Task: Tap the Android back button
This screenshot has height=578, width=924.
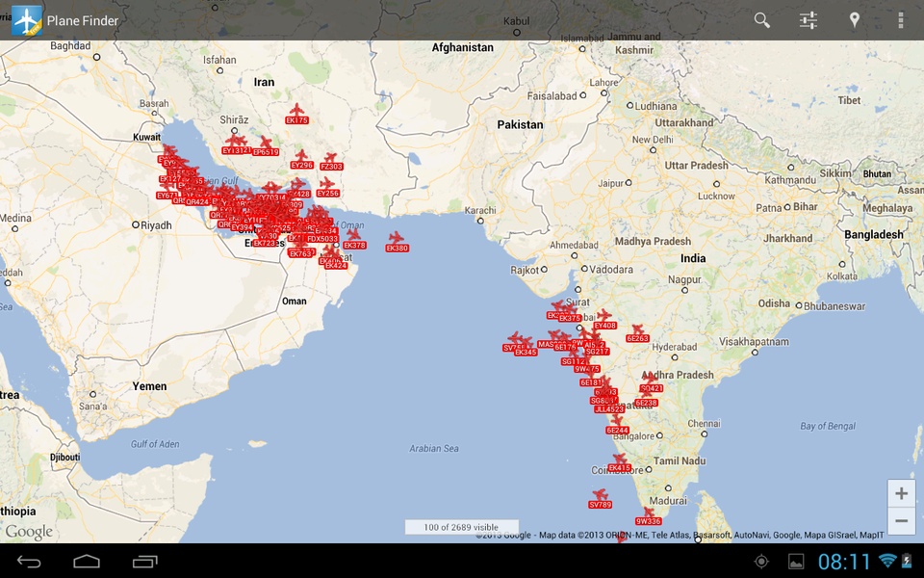Action: pos(28,562)
